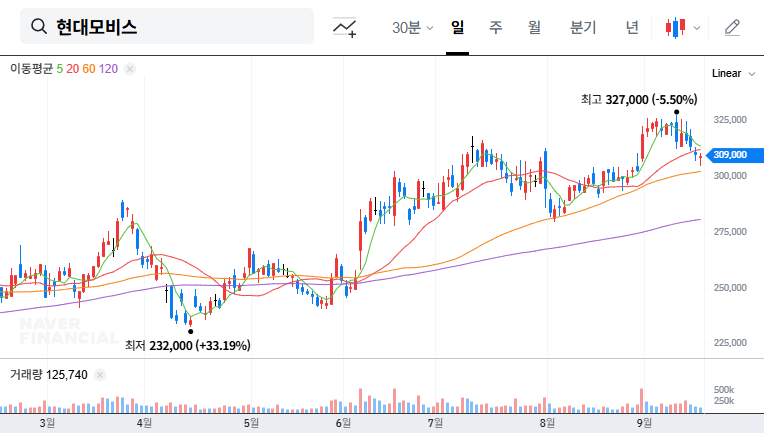Click the 거래량 125,740 volume label

click(x=49, y=375)
